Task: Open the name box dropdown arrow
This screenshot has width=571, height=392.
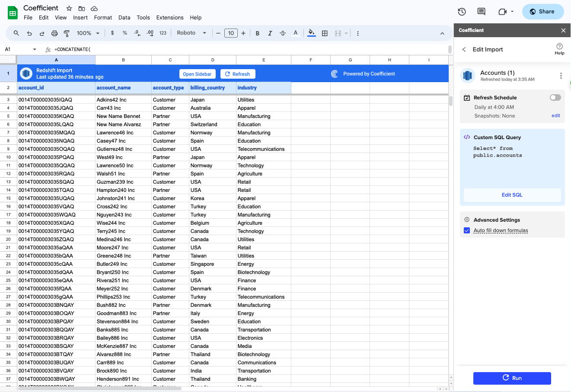Action: 35,49
